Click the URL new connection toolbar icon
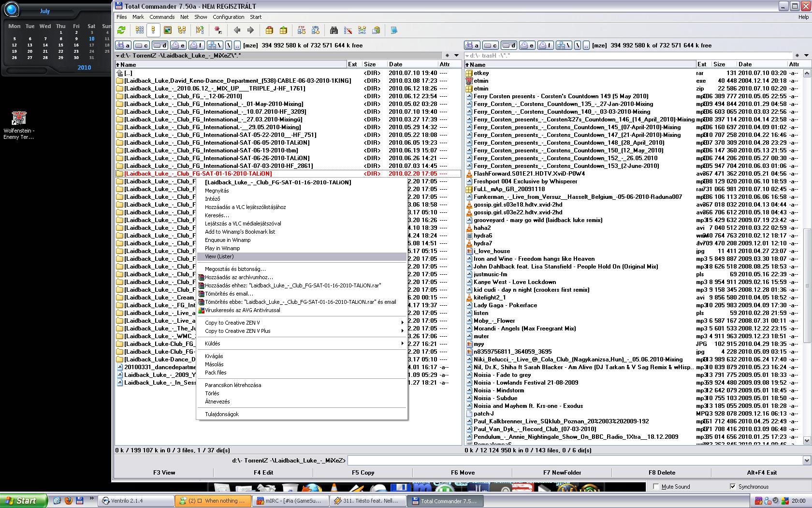Viewport: 812px width, 508px height. [x=316, y=30]
